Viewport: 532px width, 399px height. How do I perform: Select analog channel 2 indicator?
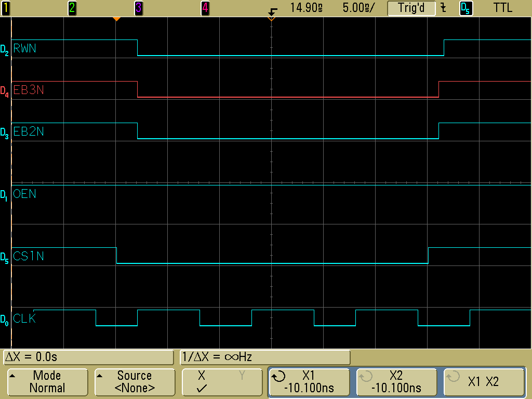tap(72, 8)
